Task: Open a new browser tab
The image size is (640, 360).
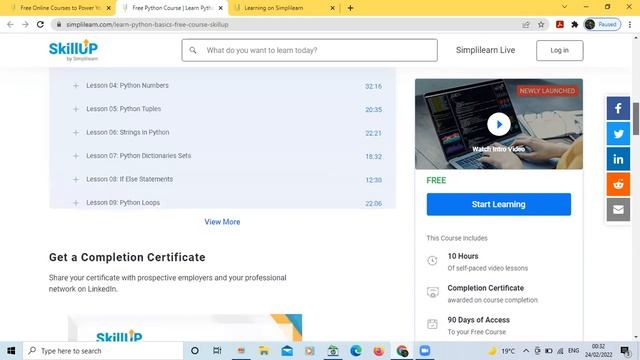Action: 350,8
